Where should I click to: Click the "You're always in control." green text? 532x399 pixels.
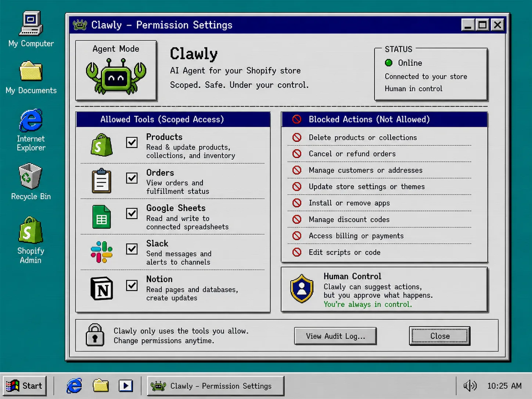tap(368, 304)
